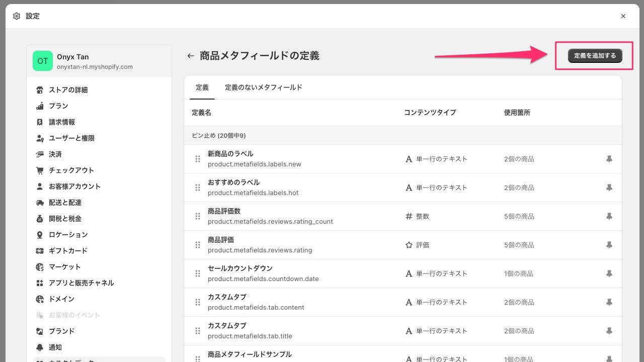Open ドメイン settings

tap(61, 299)
